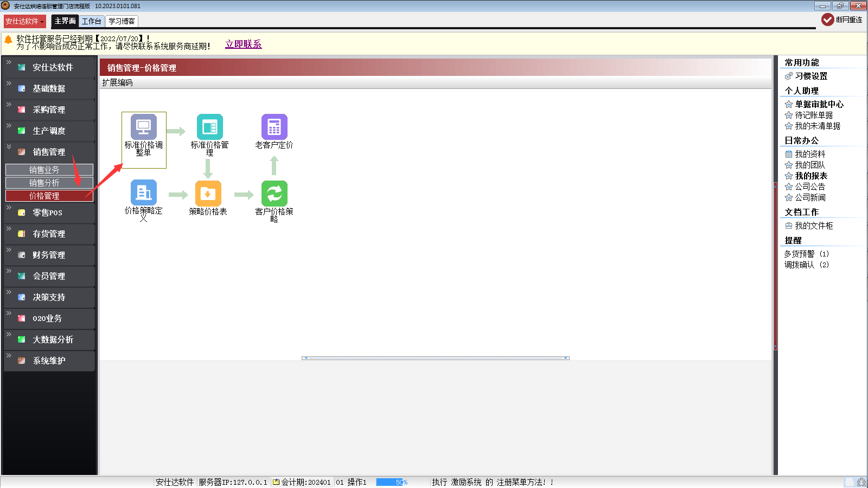Click the 断网重连 checkmark icon
Screen dimensions: 868x488
tap(827, 20)
